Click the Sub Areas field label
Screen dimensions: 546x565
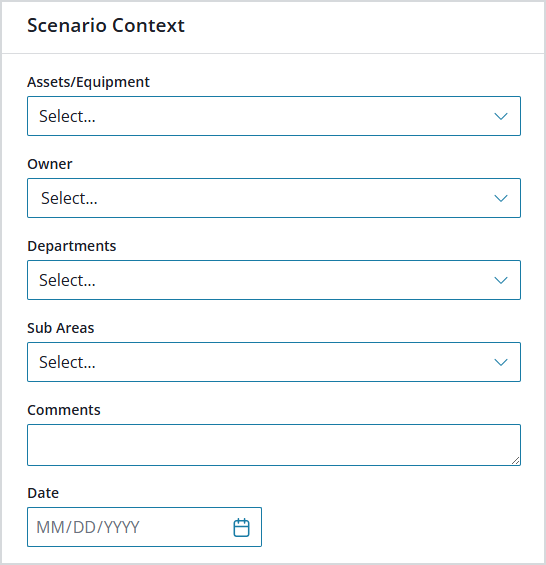pos(61,328)
